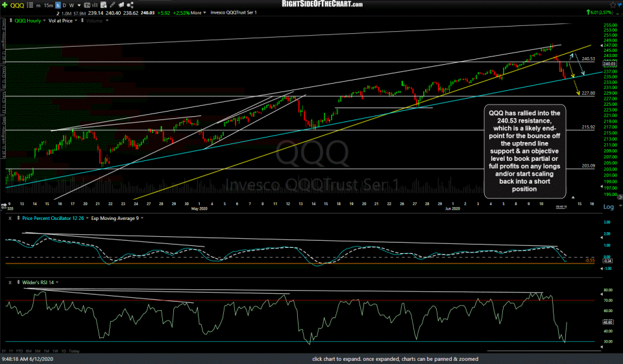The image size is (623, 364).
Task: Open the watchlist list icon beside QQQ
Action: click(x=30, y=5)
